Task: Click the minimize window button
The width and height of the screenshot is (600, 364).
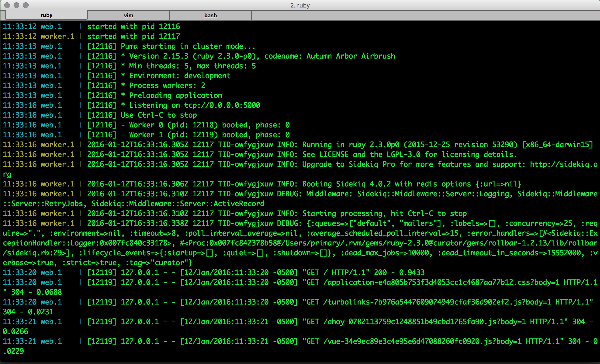Action: 16,5
